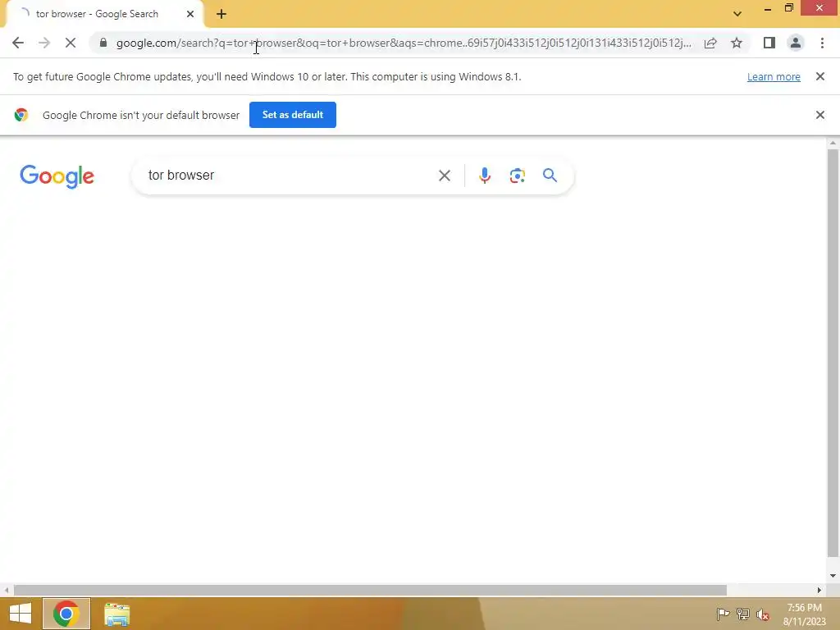Open File Explorer from taskbar
This screenshot has width=840, height=630.
pos(116,614)
